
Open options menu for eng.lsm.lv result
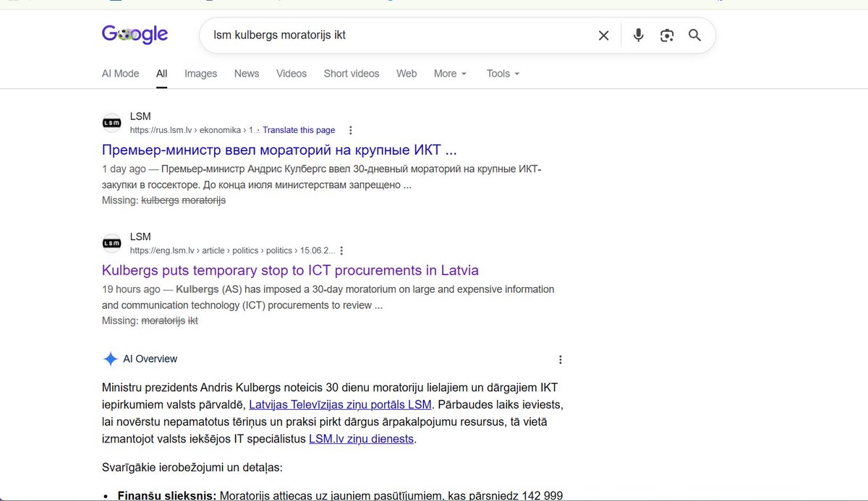(342, 251)
